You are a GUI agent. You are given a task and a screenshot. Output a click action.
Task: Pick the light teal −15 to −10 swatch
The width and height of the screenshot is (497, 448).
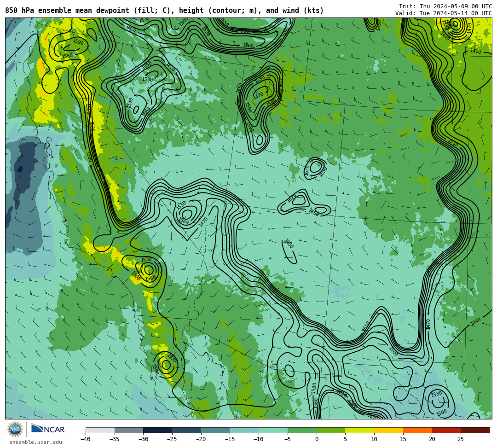[244, 430]
